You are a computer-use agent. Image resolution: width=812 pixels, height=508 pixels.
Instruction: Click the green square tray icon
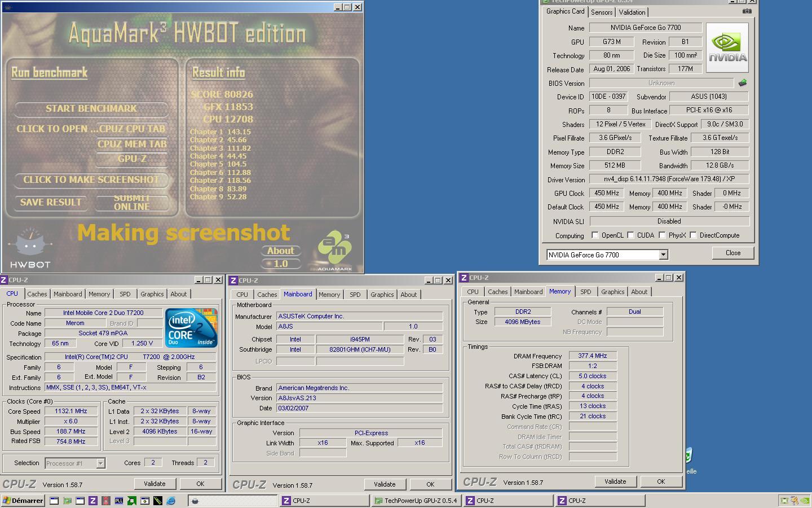[784, 501]
